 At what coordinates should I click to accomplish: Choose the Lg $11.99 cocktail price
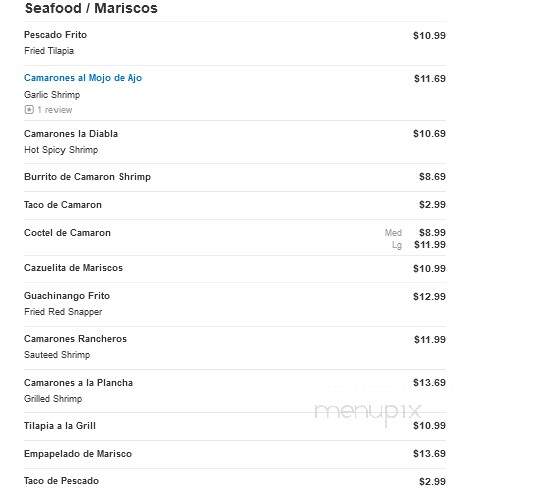tap(419, 245)
